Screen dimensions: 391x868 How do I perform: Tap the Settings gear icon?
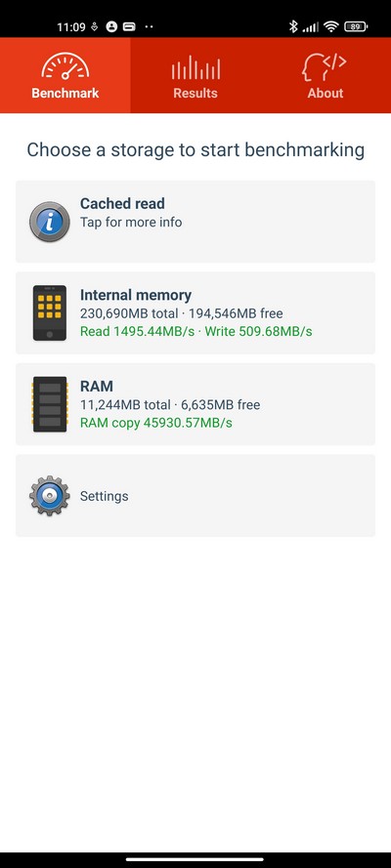tap(50, 495)
